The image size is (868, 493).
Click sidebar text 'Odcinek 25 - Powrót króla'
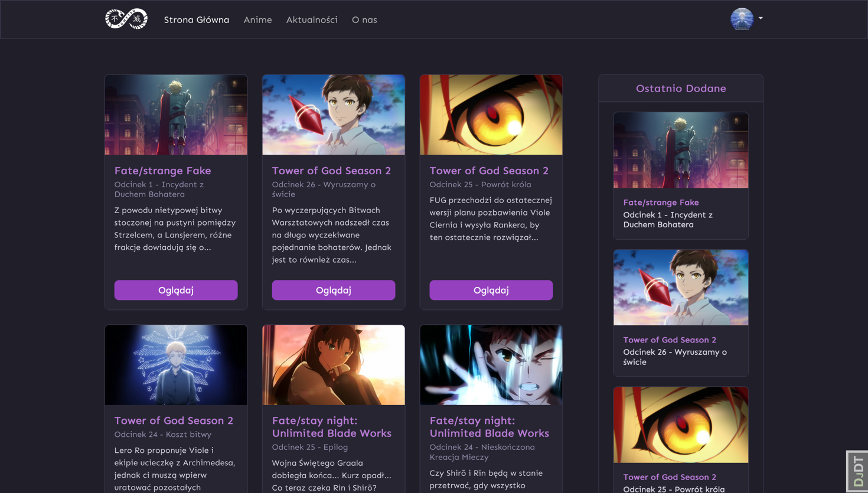(x=674, y=489)
